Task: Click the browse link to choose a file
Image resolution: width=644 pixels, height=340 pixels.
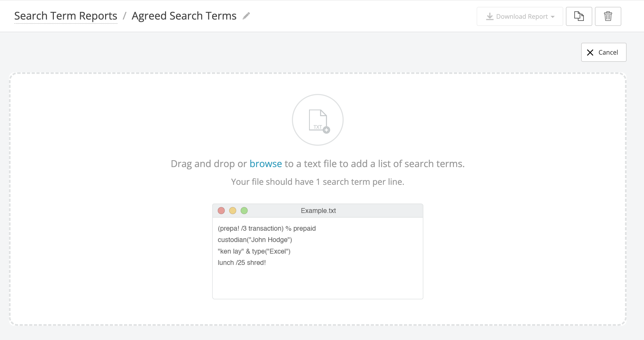Action: pyautogui.click(x=266, y=164)
